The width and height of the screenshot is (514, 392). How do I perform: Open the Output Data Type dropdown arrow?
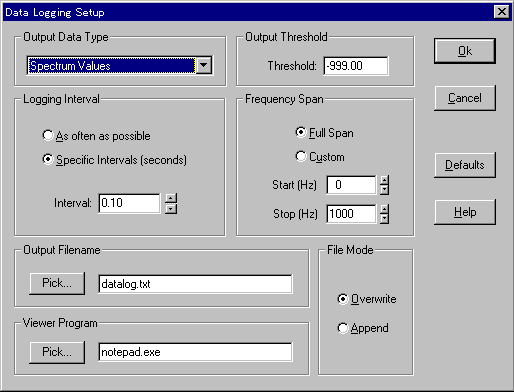pos(204,65)
